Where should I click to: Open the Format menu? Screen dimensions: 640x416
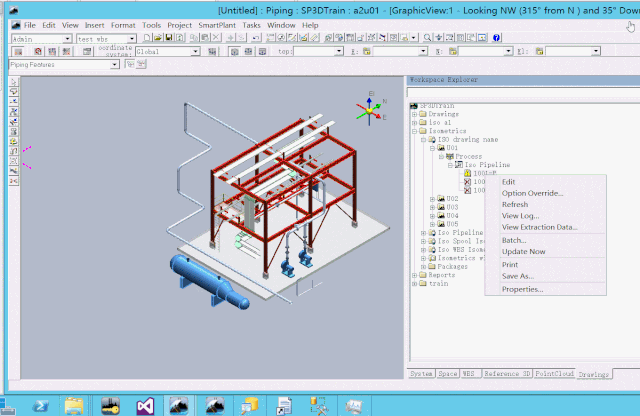[123, 25]
